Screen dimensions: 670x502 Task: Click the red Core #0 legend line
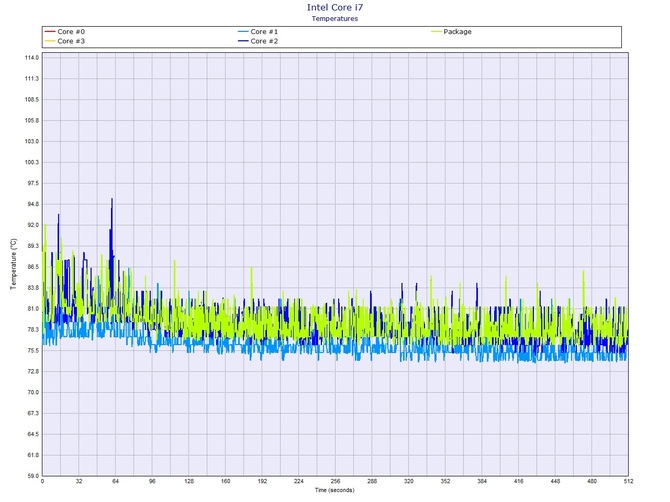tap(50, 32)
